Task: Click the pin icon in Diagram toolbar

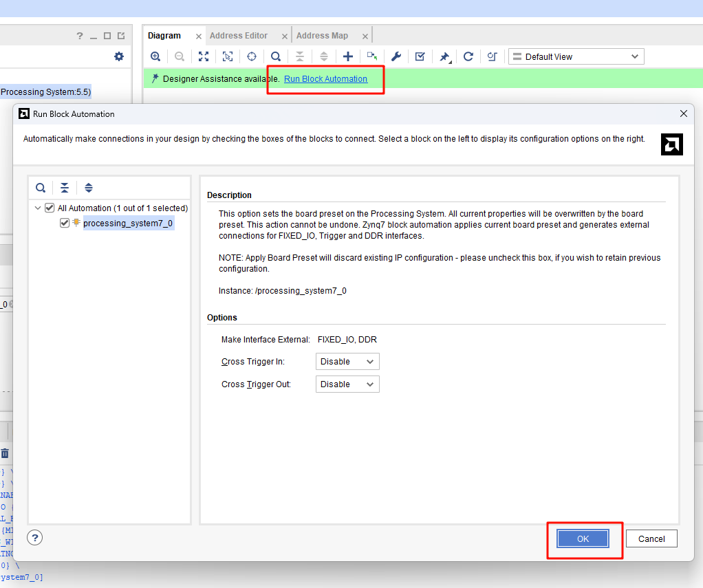Action: click(x=444, y=56)
